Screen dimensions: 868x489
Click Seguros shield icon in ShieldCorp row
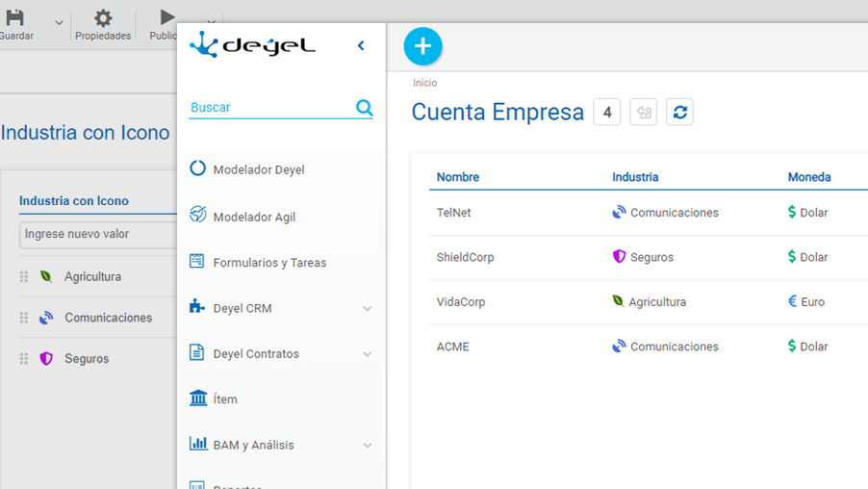[x=619, y=256]
